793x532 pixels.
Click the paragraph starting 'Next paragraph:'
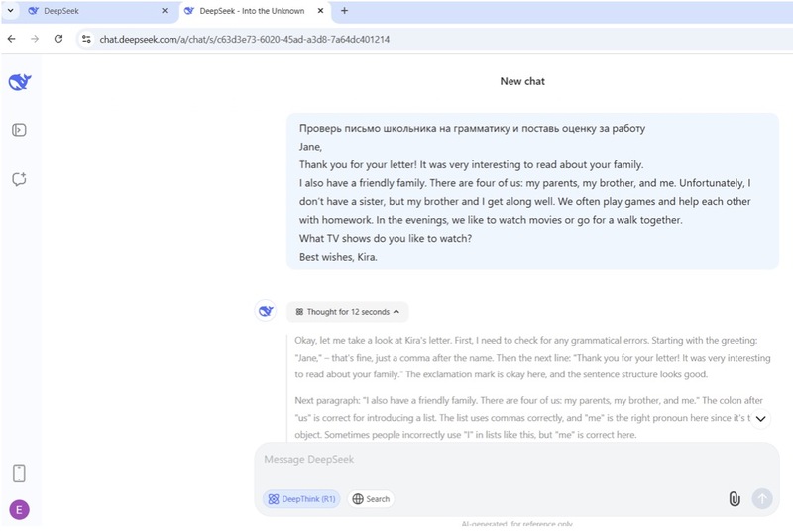click(x=528, y=417)
